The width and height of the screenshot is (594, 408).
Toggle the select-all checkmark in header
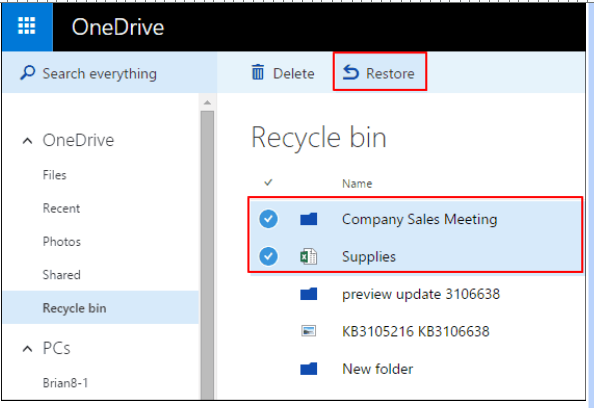268,183
